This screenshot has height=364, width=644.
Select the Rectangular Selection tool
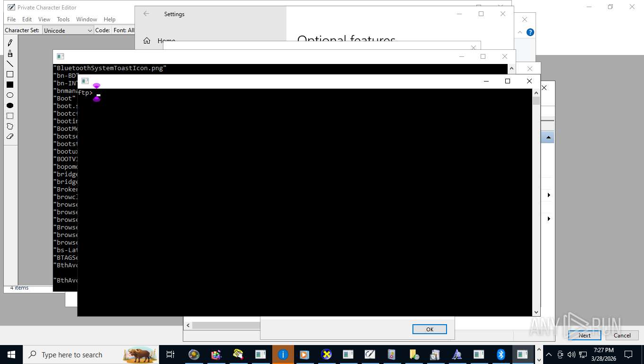tap(10, 116)
